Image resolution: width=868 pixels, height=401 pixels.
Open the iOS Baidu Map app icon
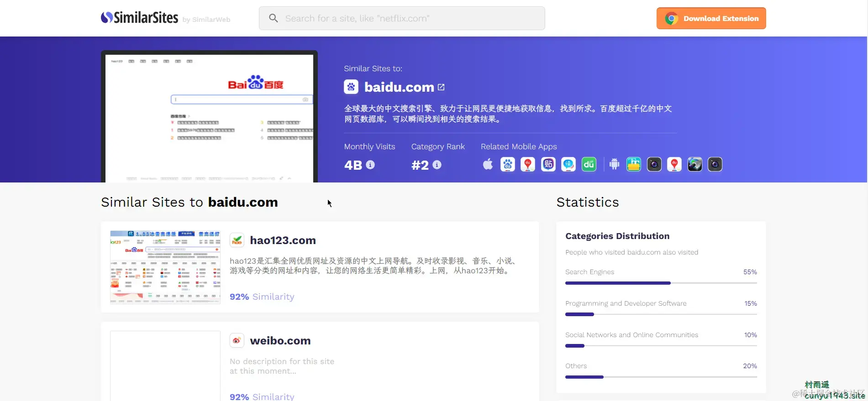point(528,164)
